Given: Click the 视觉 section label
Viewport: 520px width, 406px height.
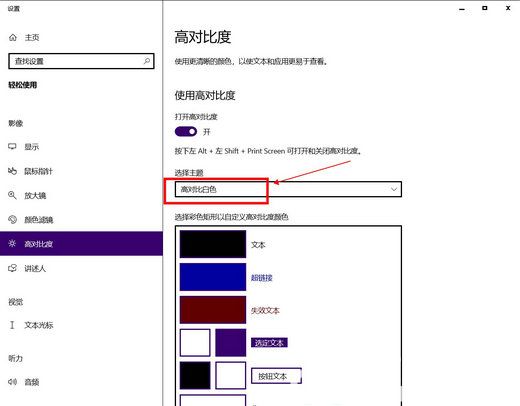Looking at the screenshot, I should (x=16, y=302).
